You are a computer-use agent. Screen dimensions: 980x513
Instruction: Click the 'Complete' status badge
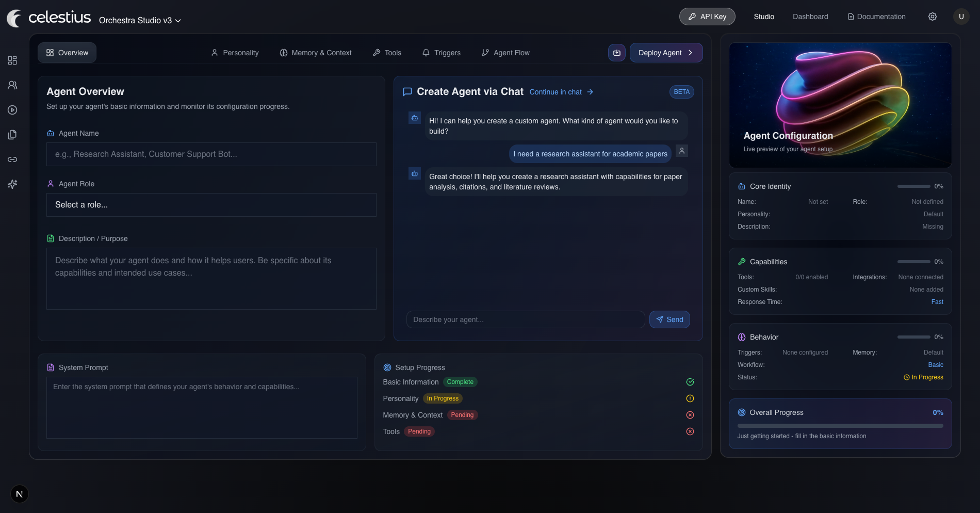460,382
